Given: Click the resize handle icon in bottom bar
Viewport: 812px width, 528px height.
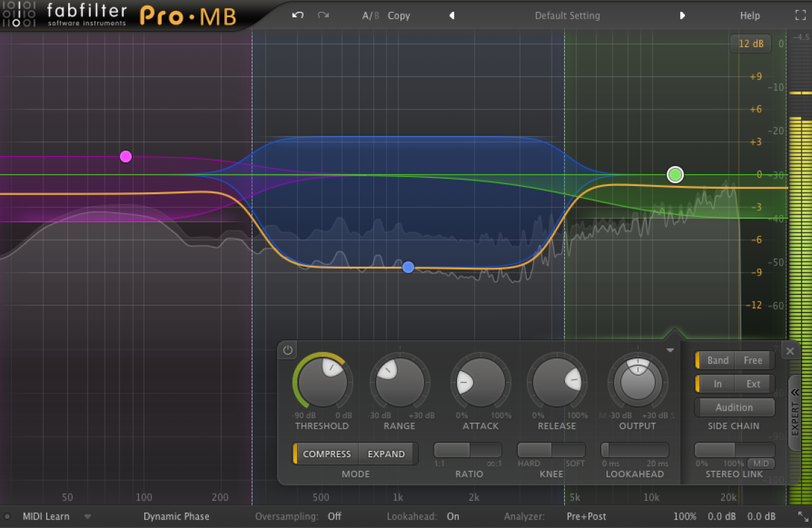Looking at the screenshot, I should pos(803,516).
